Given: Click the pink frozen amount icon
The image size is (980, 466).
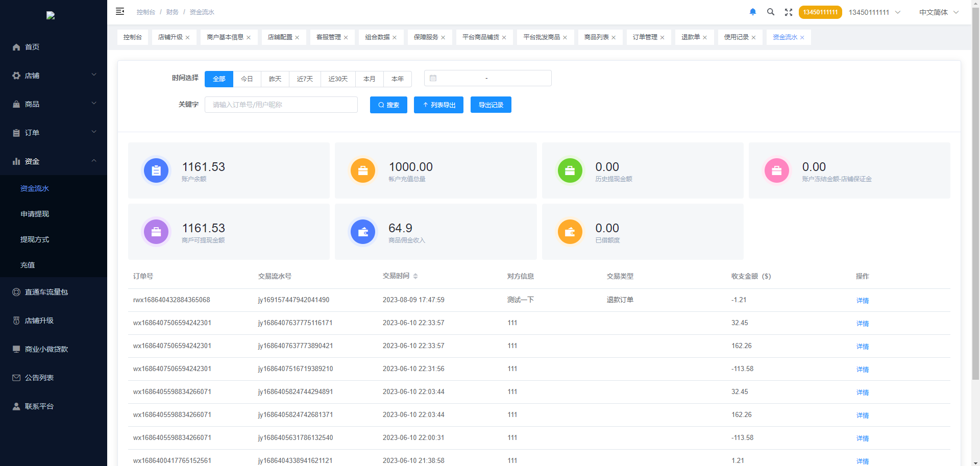Looking at the screenshot, I should tap(776, 170).
